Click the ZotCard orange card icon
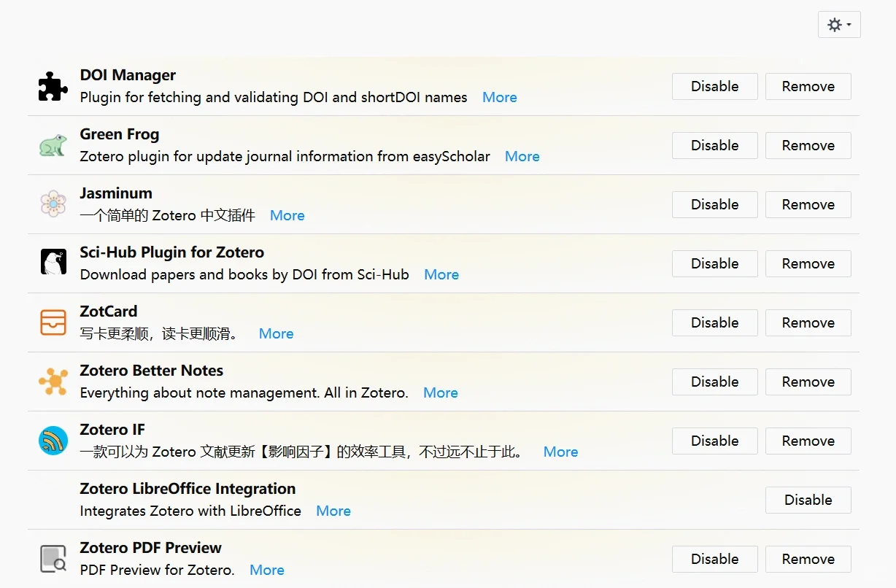The width and height of the screenshot is (896, 588). [x=53, y=322]
